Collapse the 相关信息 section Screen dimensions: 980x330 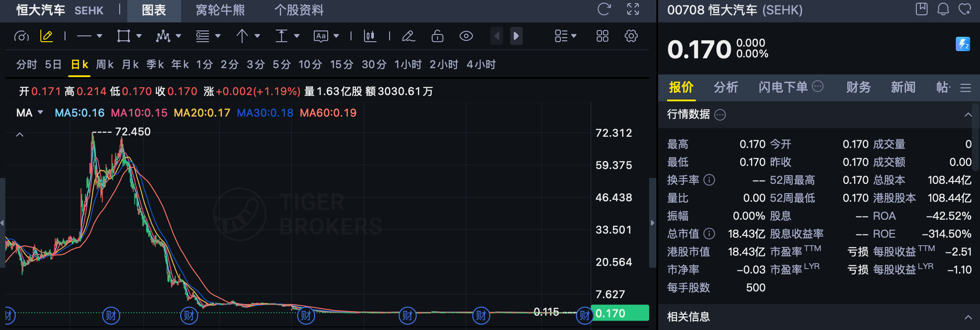point(968,317)
